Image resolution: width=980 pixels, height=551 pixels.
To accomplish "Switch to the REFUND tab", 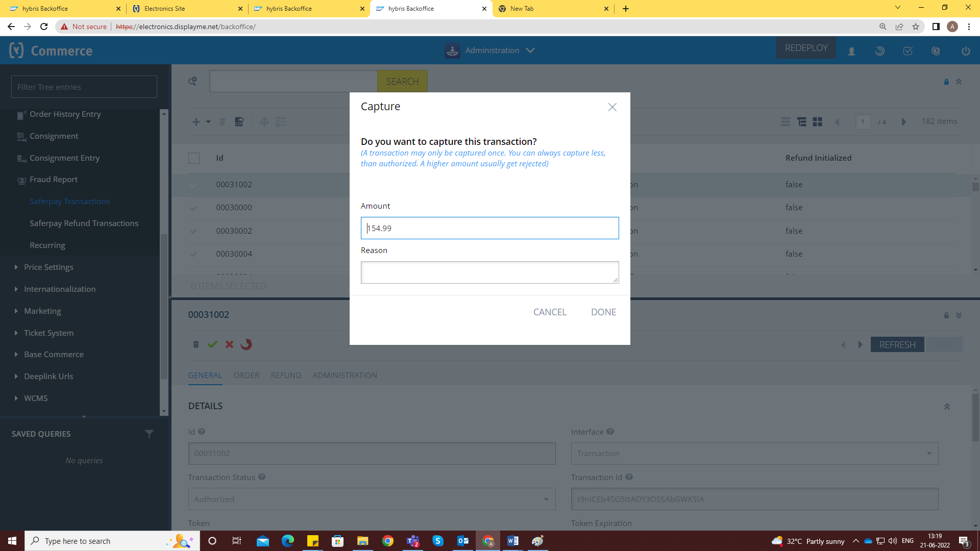I will pyautogui.click(x=286, y=375).
